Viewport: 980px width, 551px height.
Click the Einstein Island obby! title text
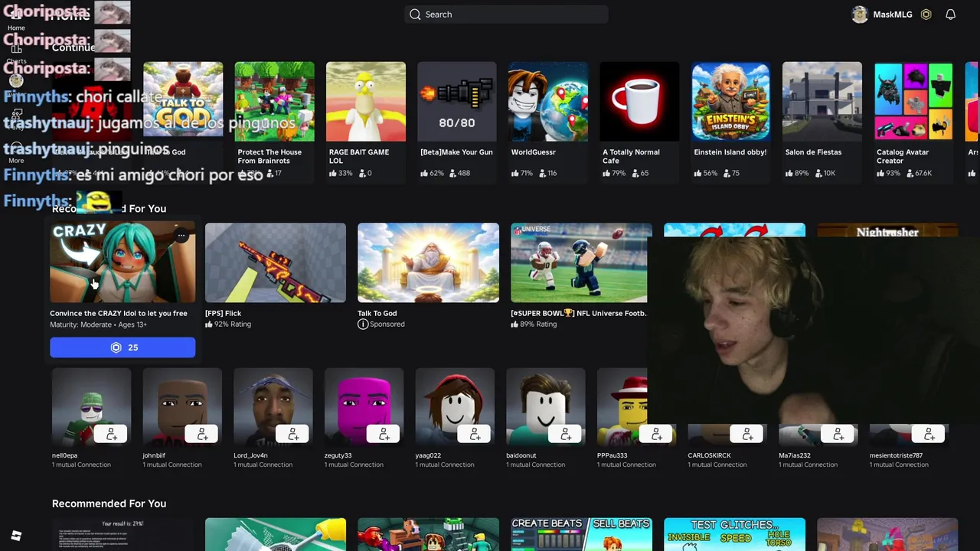pos(730,152)
